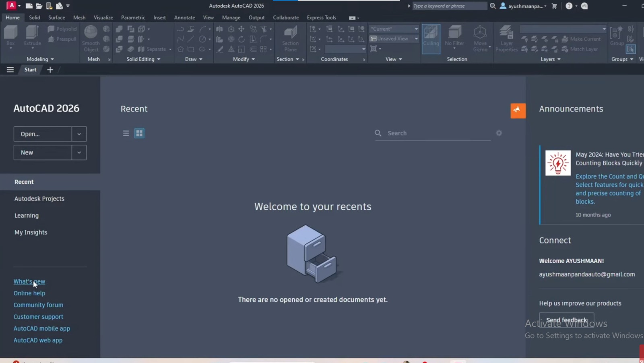Viewport: 644px width, 363px height.
Task: Click the orange announcements megaphone button
Action: (518, 111)
